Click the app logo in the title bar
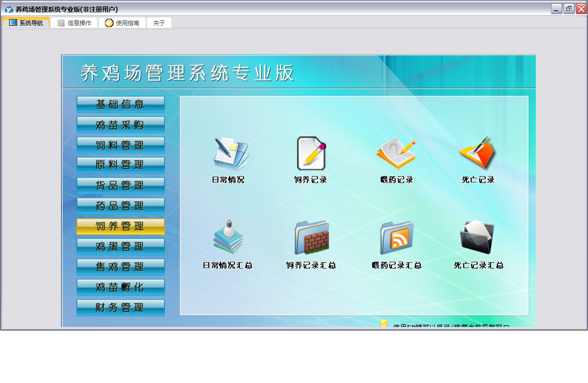Viewport: 588px width, 383px height. (x=9, y=10)
